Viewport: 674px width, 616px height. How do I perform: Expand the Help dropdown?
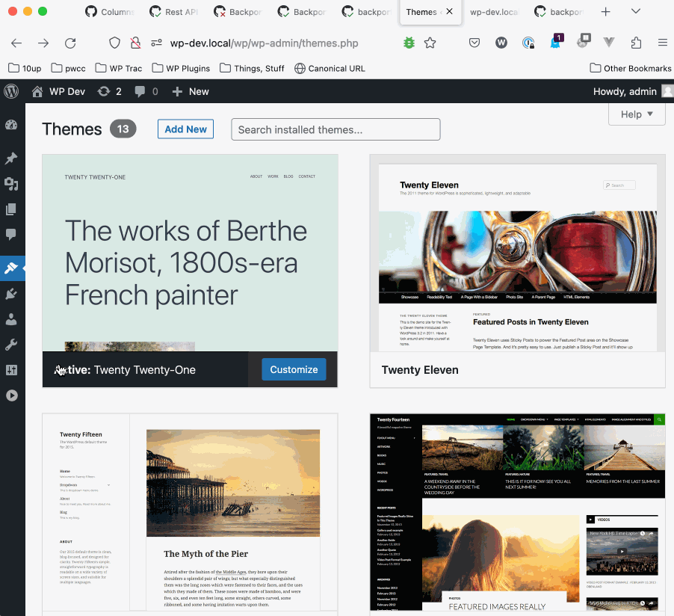637,114
